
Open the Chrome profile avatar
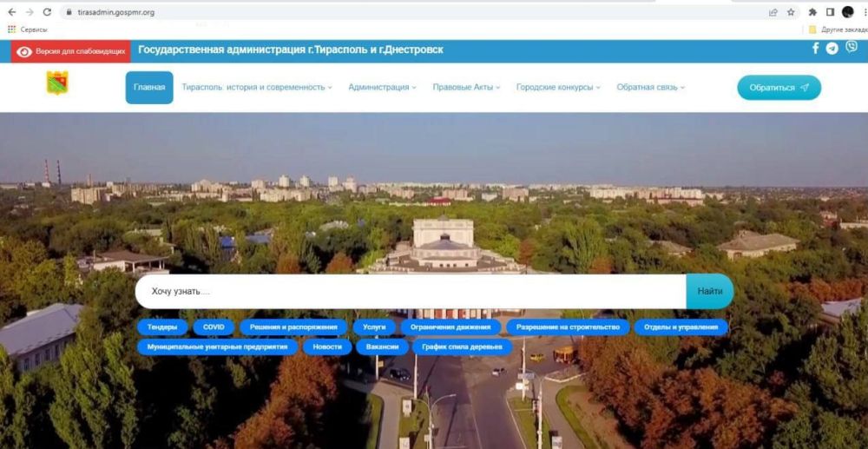[847, 12]
